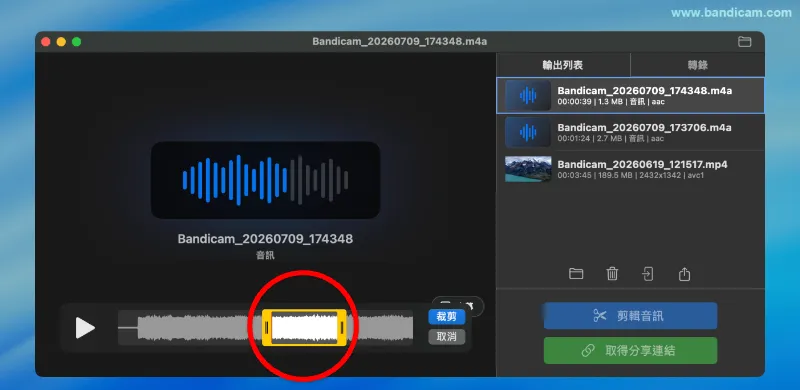Image resolution: width=800 pixels, height=390 pixels.
Task: Click the window title Bandicam_20260709_174348.m4a
Action: 399,42
